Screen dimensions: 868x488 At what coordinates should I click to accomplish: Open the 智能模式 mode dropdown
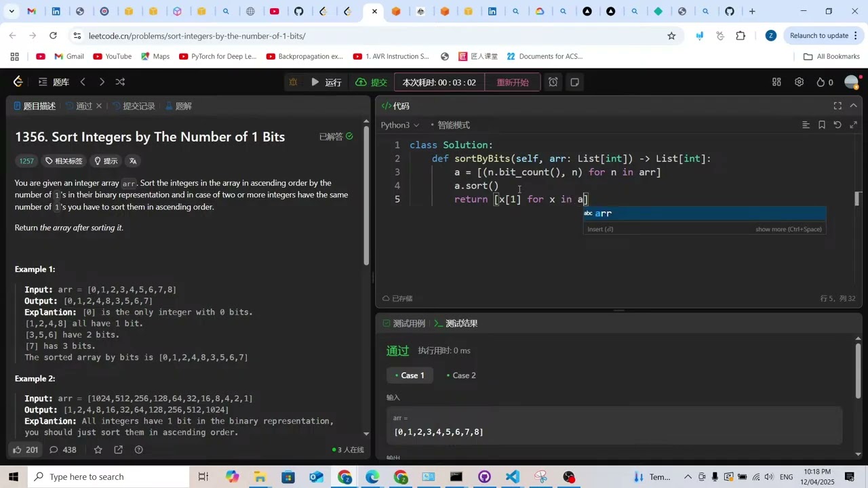click(450, 125)
